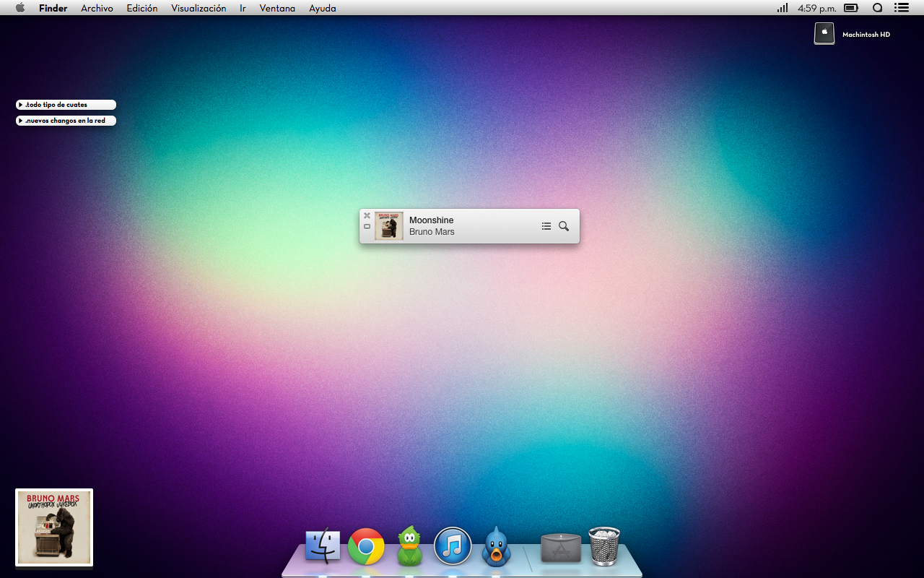Image resolution: width=924 pixels, height=578 pixels.
Task: Expand the .todo tipo de cuates list
Action: point(66,105)
